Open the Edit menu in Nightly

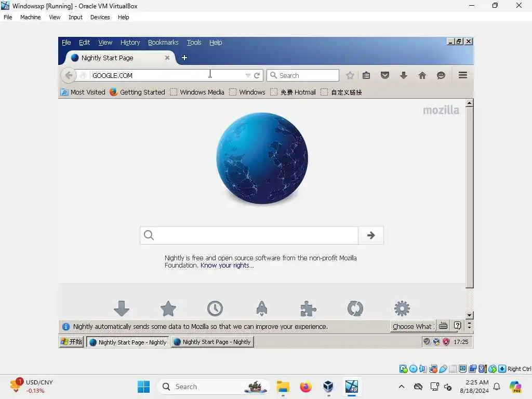(84, 43)
